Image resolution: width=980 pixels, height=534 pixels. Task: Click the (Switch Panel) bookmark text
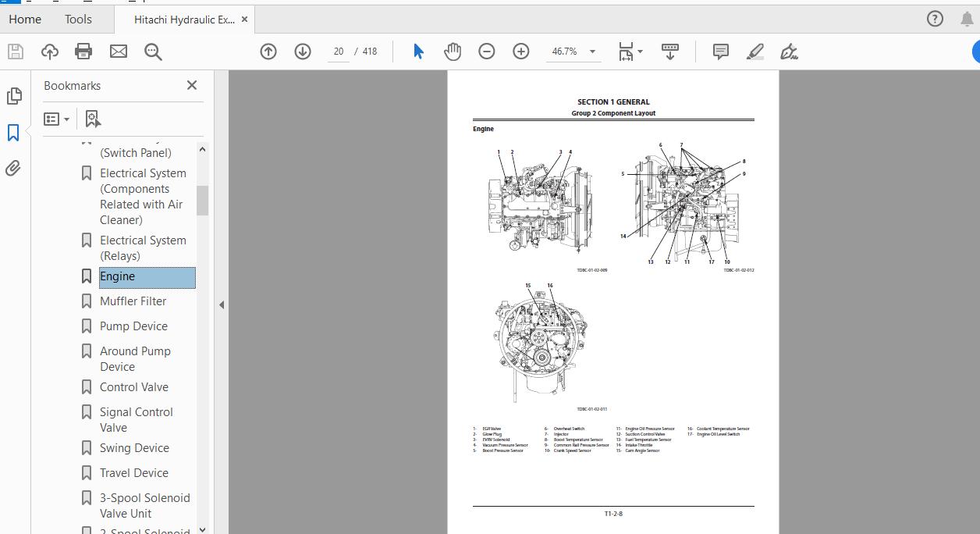pyautogui.click(x=136, y=153)
